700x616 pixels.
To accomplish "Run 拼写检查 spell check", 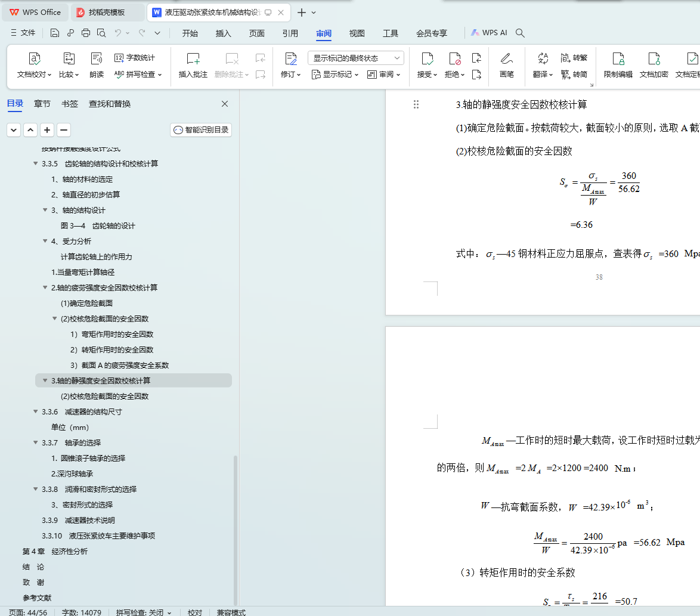I will [x=138, y=74].
